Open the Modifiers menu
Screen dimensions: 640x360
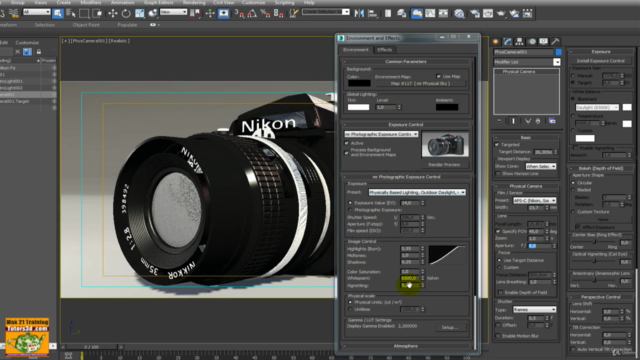point(91,2)
